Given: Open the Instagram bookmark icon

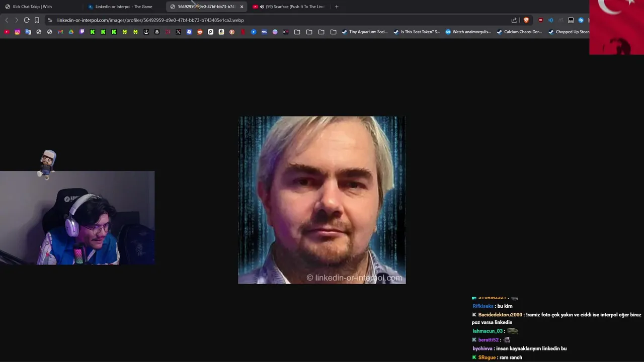Looking at the screenshot, I should click(x=17, y=32).
